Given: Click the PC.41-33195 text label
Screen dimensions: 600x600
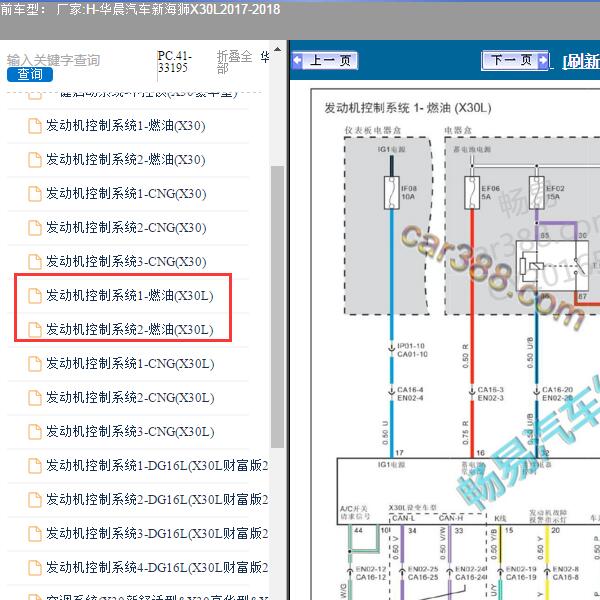Looking at the screenshot, I should pyautogui.click(x=174, y=62).
